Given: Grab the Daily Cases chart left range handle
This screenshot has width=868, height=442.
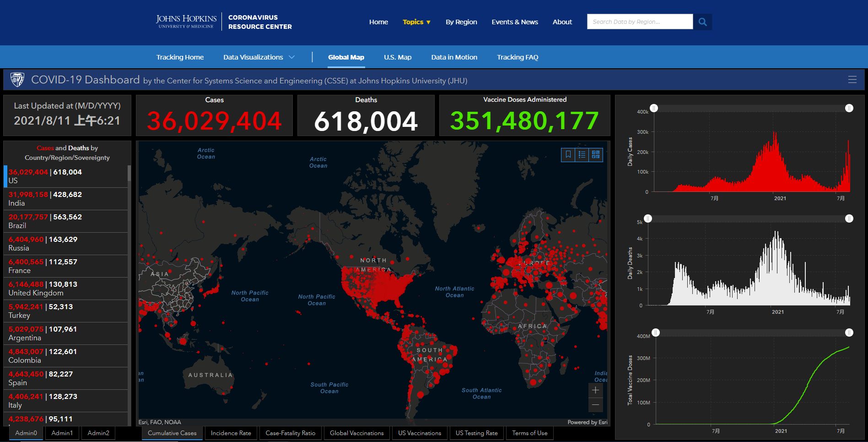Looking at the screenshot, I should [x=654, y=108].
